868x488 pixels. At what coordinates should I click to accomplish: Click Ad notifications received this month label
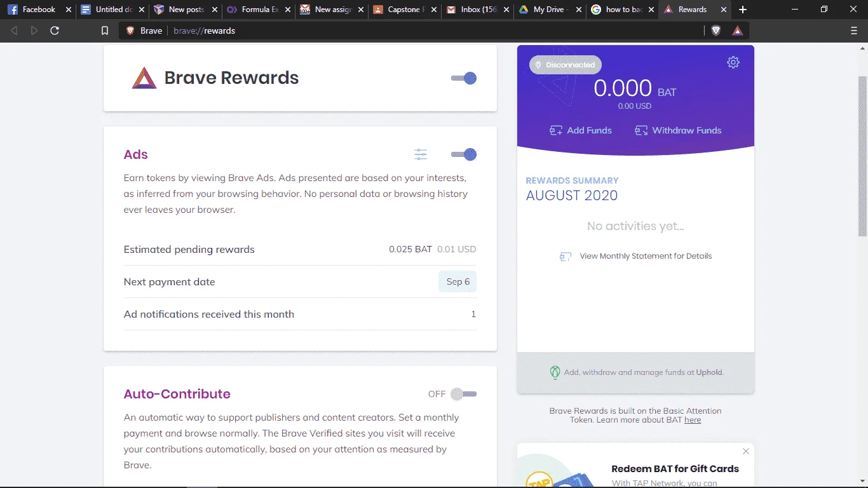point(209,314)
